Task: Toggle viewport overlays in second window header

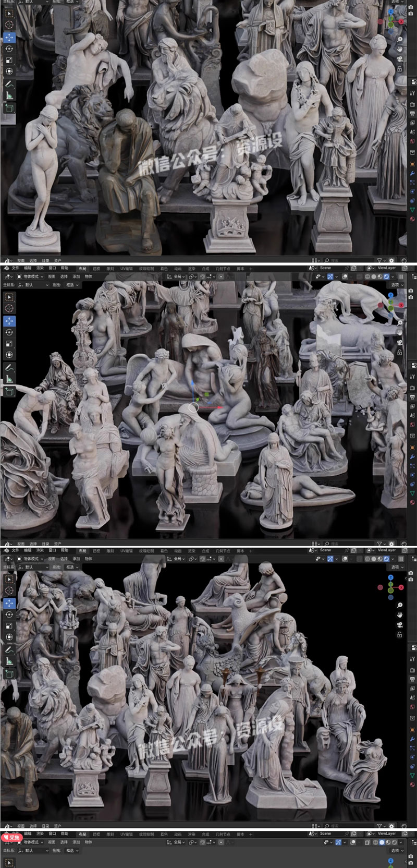Action: point(345,277)
